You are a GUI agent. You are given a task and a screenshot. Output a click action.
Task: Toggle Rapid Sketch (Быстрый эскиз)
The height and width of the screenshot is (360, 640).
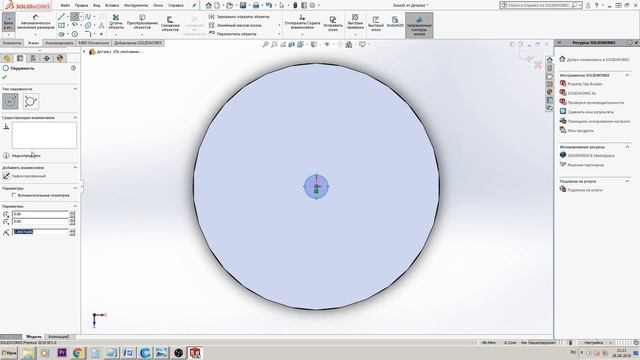[376, 24]
